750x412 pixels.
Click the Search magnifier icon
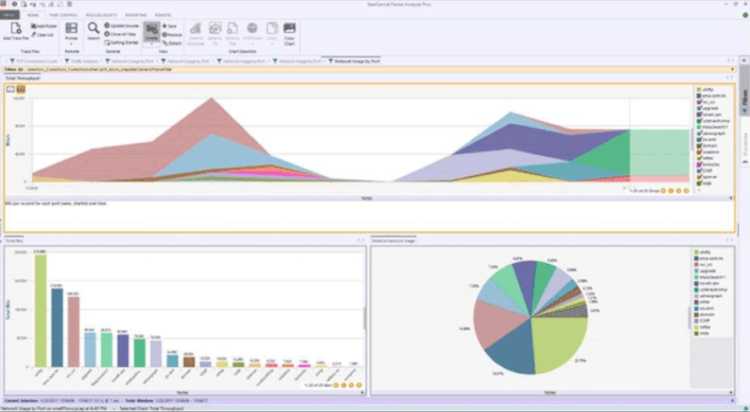pyautogui.click(x=93, y=28)
